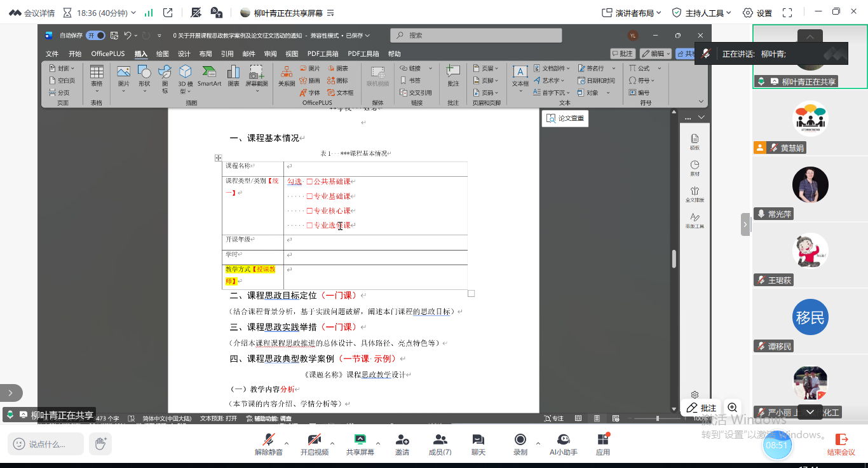Open 会议详情 meeting details
The width and height of the screenshot is (868, 468).
tap(32, 13)
